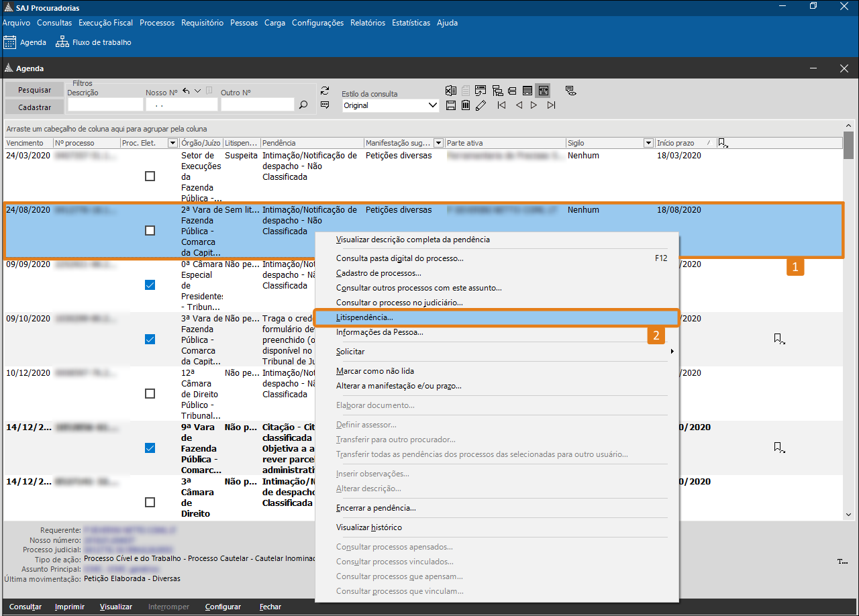Click the Cadastrar button
This screenshot has height=616, width=859.
tap(34, 107)
